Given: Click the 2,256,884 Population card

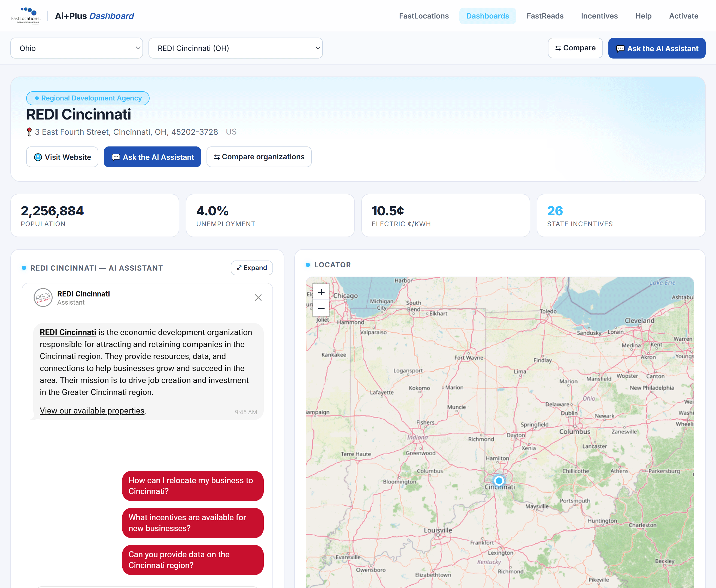Looking at the screenshot, I should 95,215.
